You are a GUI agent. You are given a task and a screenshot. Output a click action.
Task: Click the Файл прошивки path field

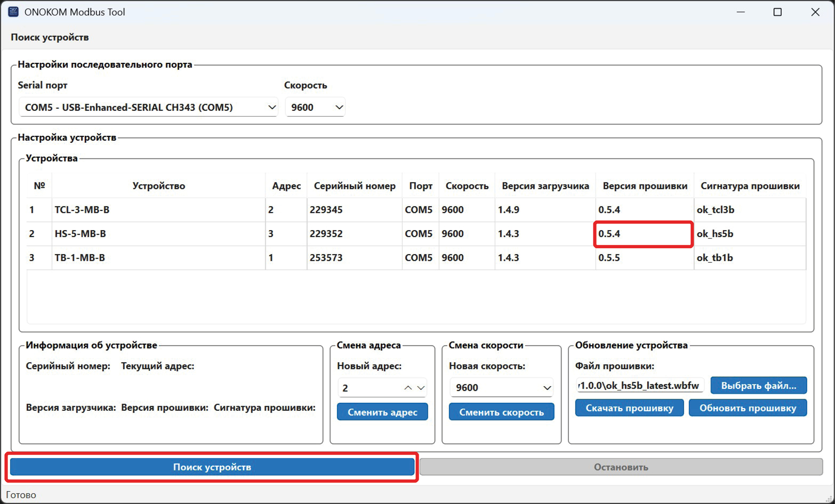click(639, 386)
